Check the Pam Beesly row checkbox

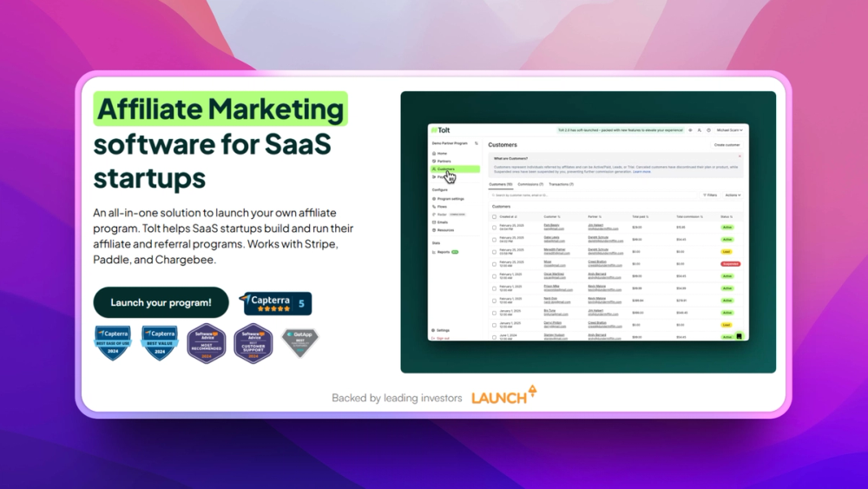(495, 227)
